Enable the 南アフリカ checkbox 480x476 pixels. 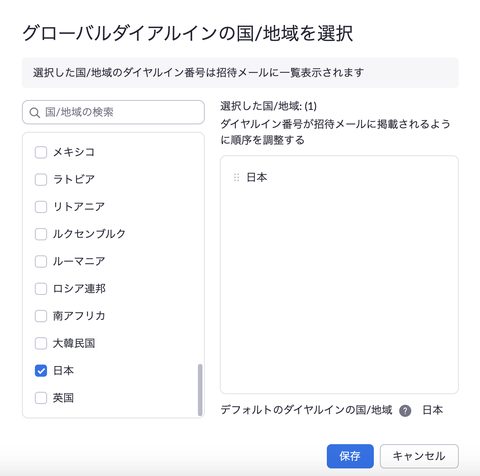click(x=41, y=316)
